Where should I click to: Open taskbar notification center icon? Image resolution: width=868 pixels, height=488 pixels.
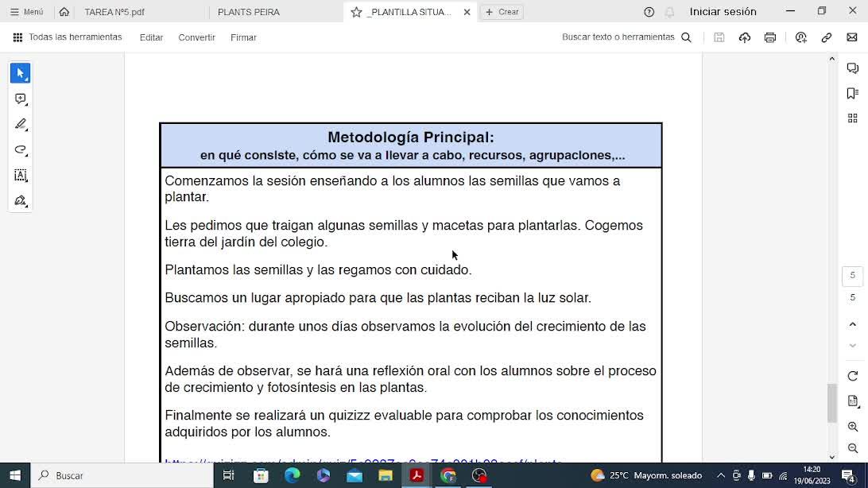[x=849, y=475]
